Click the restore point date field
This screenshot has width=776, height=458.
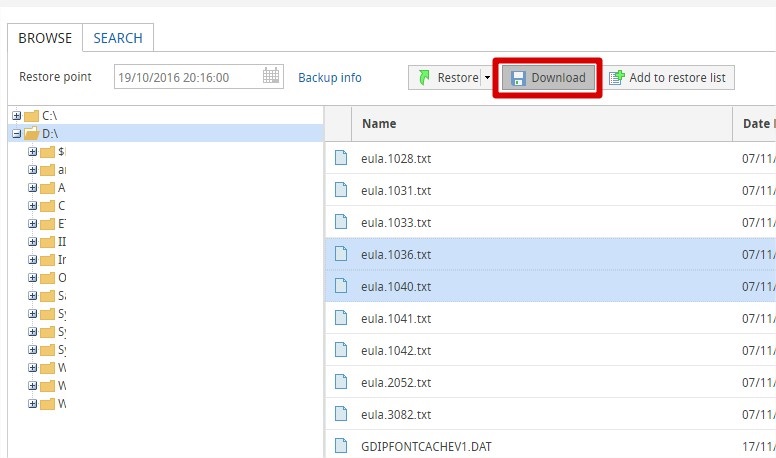(187, 77)
